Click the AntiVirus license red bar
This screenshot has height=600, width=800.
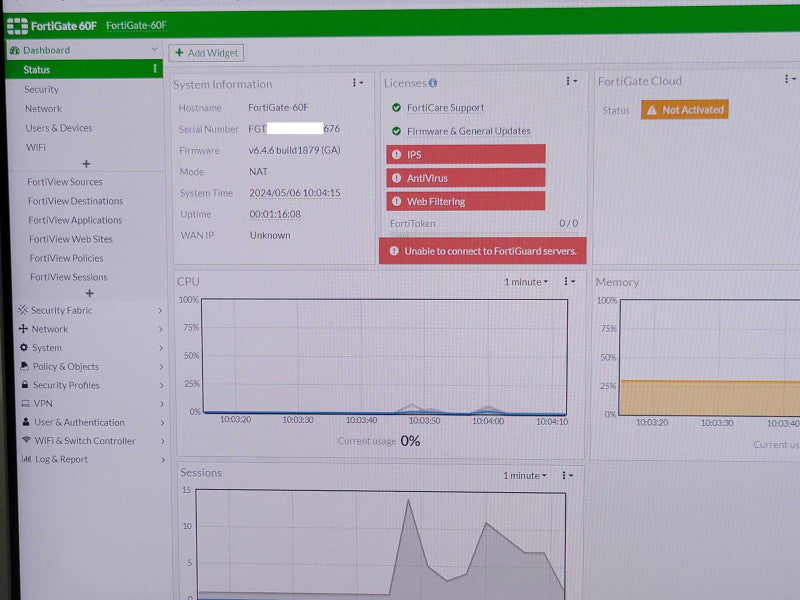coord(466,178)
